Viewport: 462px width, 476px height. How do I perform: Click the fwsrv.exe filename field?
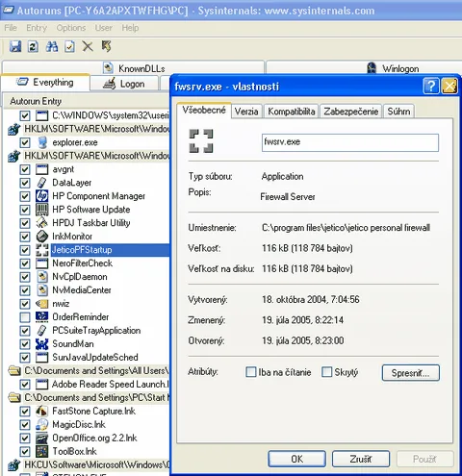(350, 142)
